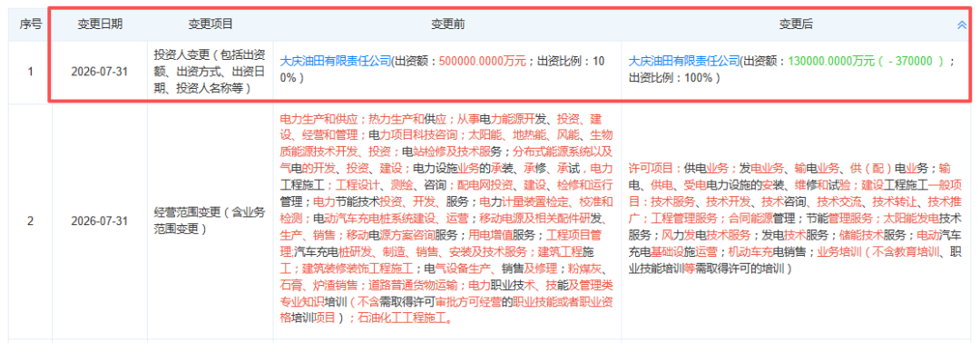Image resolution: width=980 pixels, height=343 pixels.
Task: Click the 序号 column header
Action: pyautogui.click(x=30, y=24)
